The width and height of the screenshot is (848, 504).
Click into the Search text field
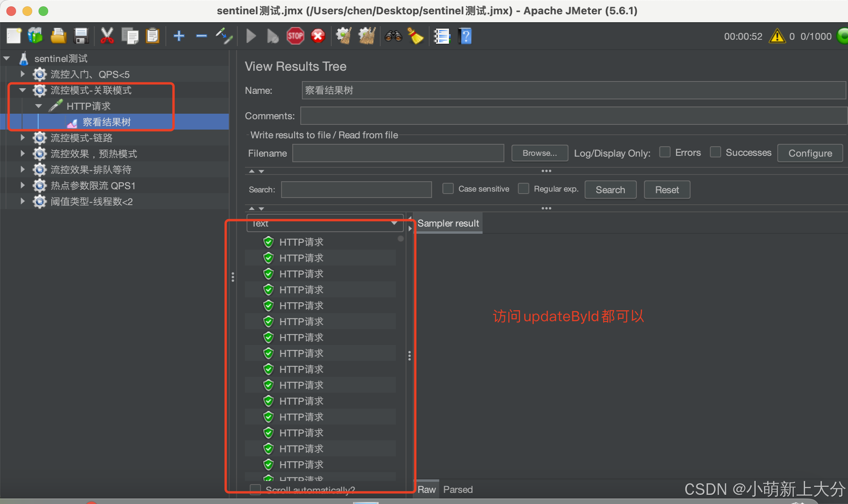coord(356,190)
